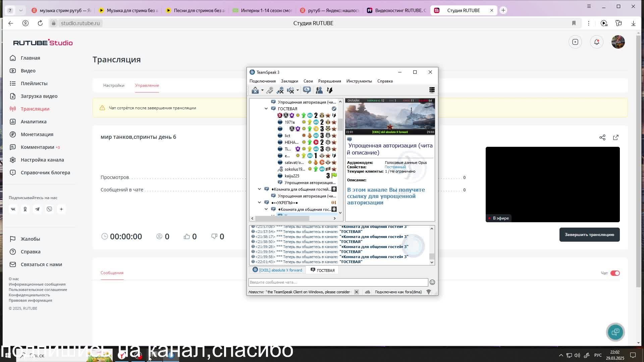644x362 pixels.
Task: Click the TeamSpeak away status icon
Action: (255, 90)
